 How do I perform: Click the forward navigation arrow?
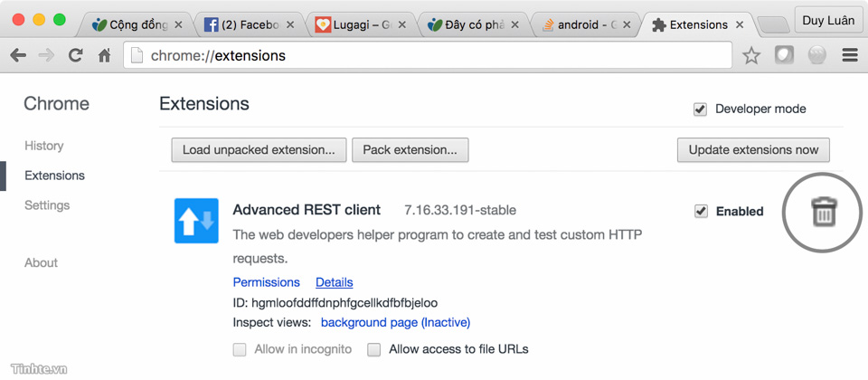click(46, 55)
